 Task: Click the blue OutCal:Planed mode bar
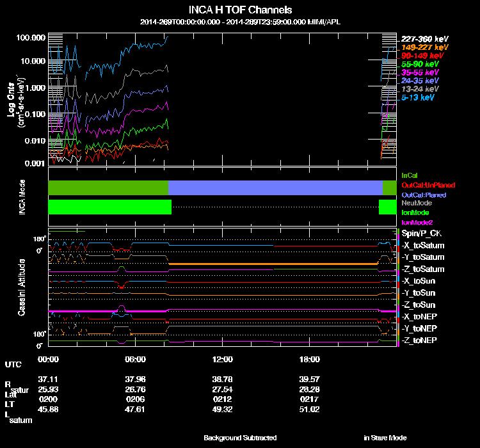tap(275, 188)
